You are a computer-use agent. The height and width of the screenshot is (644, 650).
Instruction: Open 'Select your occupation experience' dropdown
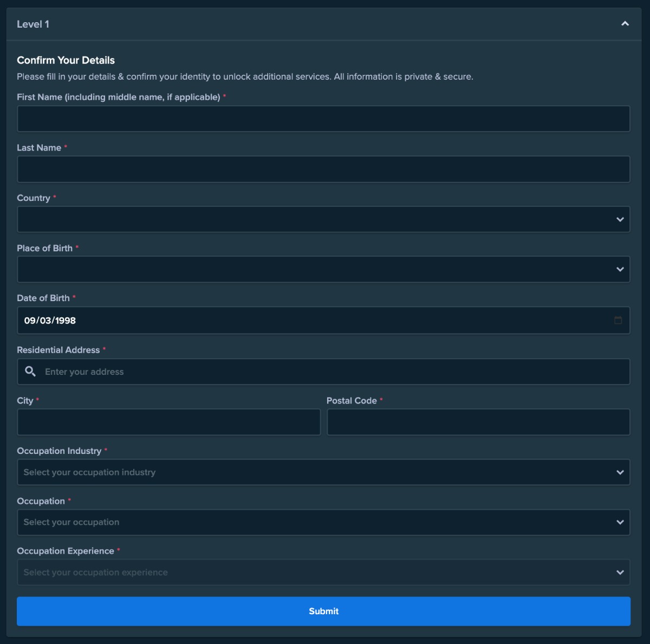[314, 573]
